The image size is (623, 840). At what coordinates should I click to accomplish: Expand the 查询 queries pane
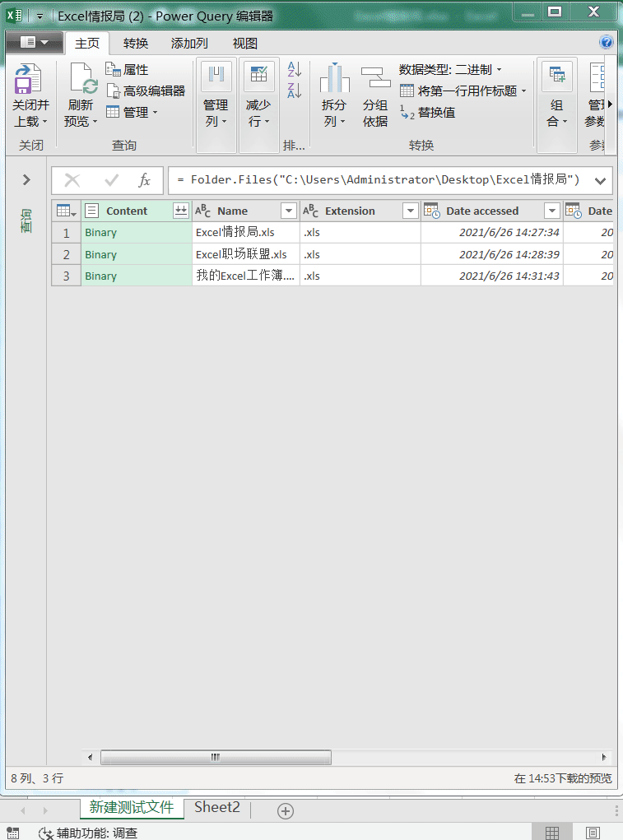(x=27, y=179)
